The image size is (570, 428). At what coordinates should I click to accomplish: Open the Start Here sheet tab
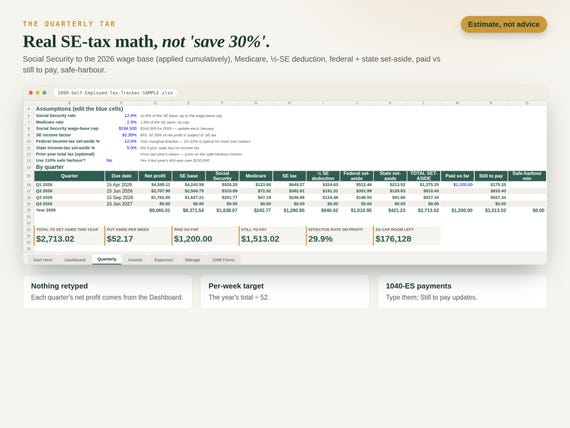(43, 260)
